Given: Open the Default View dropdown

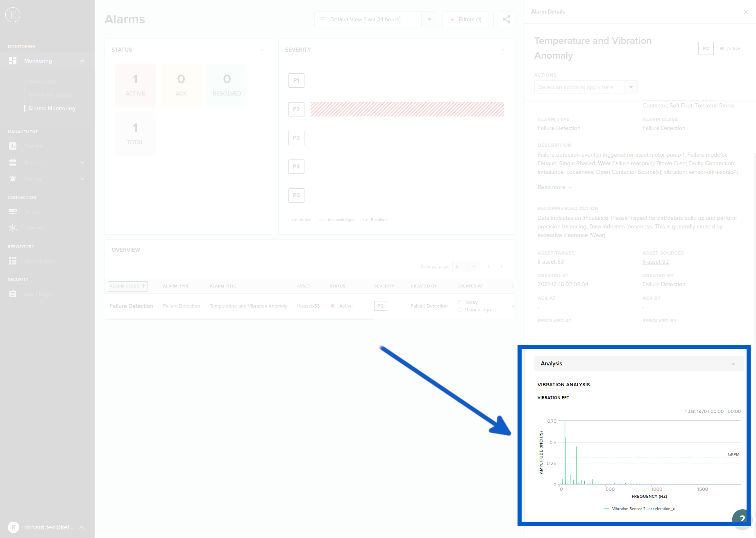Looking at the screenshot, I should (429, 19).
